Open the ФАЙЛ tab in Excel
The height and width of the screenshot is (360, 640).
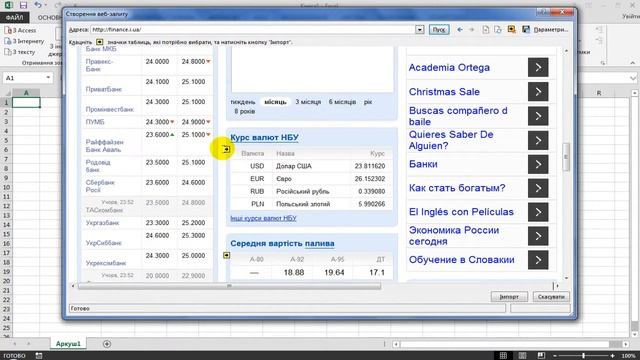pos(15,18)
